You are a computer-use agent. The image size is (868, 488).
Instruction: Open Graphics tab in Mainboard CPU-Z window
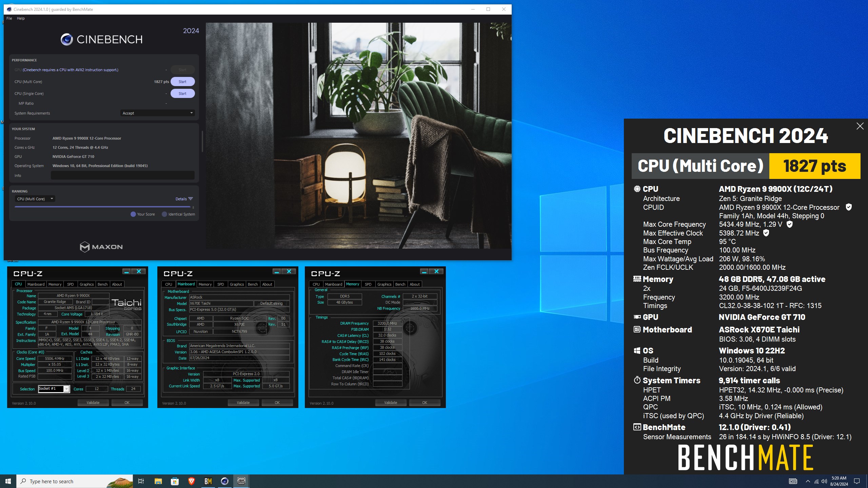coord(237,284)
